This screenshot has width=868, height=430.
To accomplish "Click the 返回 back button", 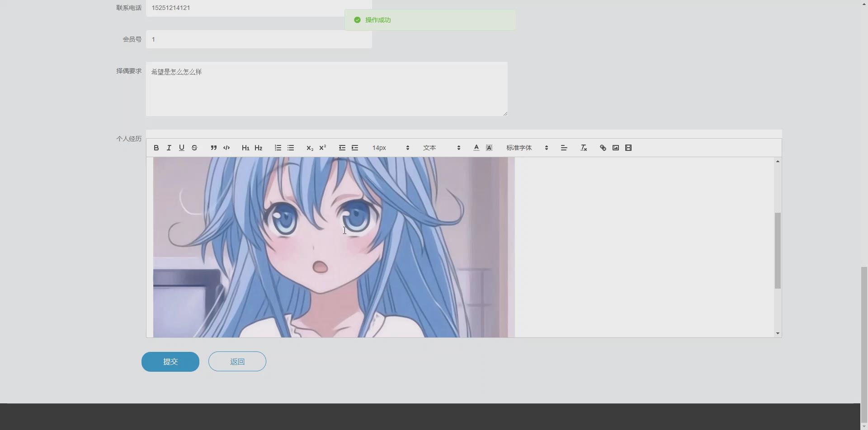I will point(237,361).
